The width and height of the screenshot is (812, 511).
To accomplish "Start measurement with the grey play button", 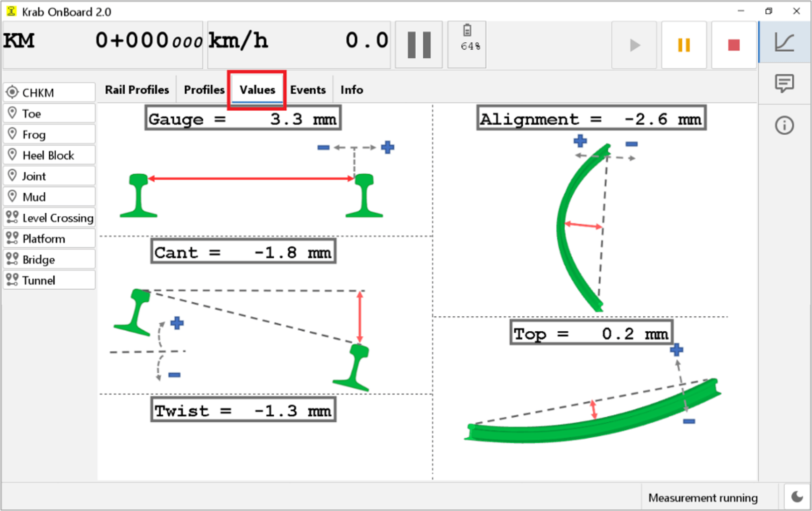I will pyautogui.click(x=634, y=45).
